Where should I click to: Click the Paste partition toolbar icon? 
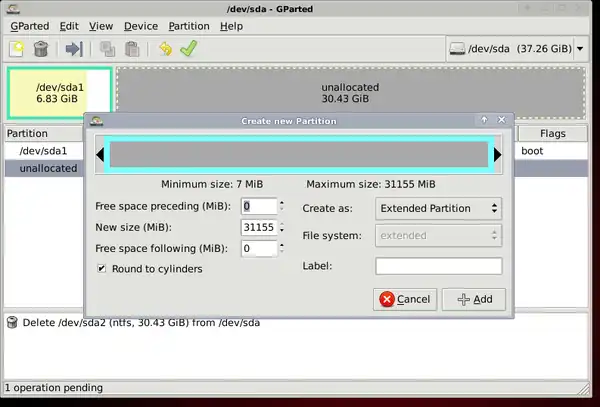130,48
